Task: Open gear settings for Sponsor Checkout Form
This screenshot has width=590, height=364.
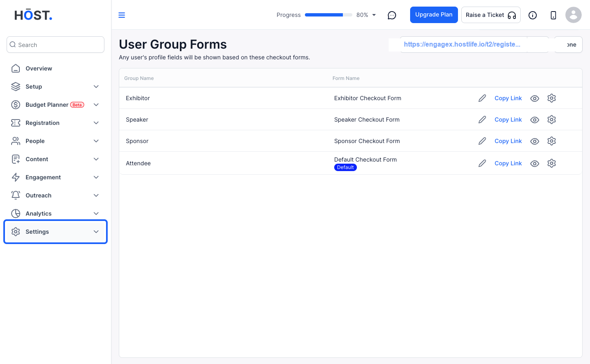Action: [552, 141]
